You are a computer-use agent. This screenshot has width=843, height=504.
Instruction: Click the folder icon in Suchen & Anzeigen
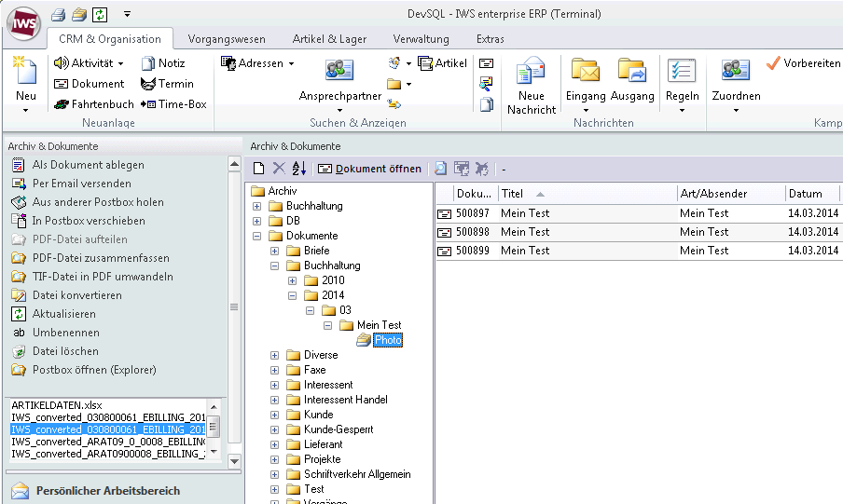tap(394, 84)
